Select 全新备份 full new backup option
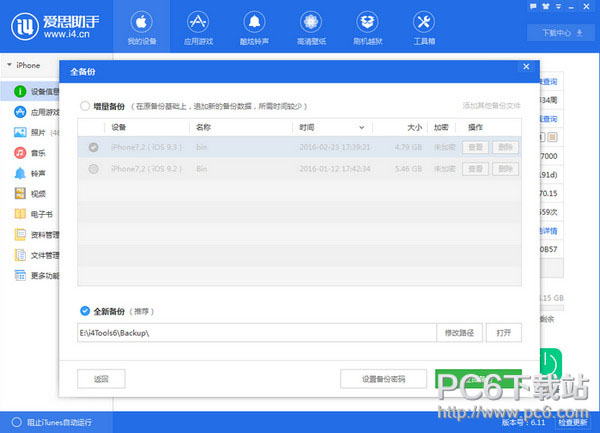 pyautogui.click(x=86, y=312)
